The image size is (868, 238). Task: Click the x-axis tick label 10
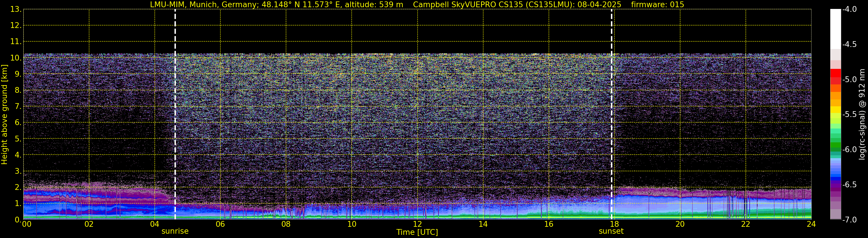(352, 224)
